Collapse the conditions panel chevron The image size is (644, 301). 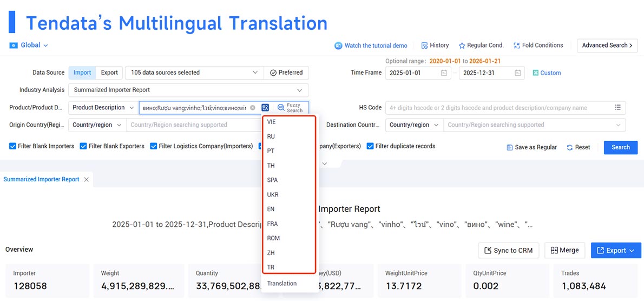point(325,164)
